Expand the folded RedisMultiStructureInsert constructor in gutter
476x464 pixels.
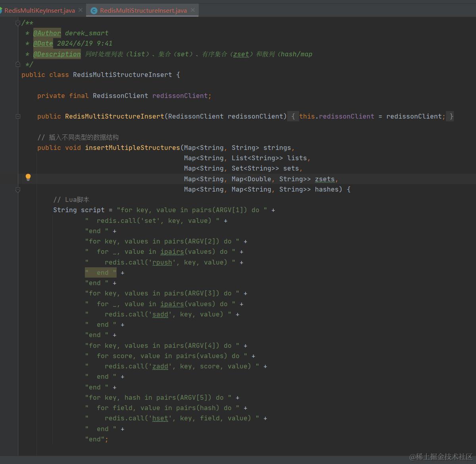click(18, 116)
